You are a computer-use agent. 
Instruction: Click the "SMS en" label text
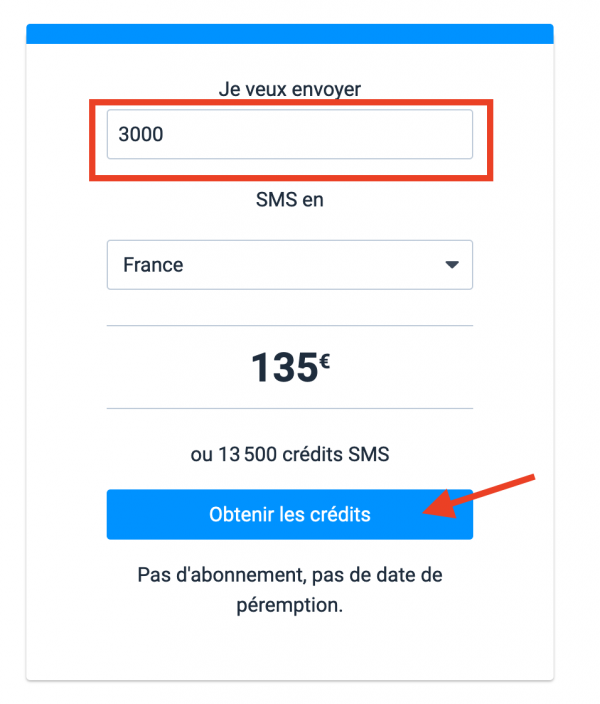[289, 200]
